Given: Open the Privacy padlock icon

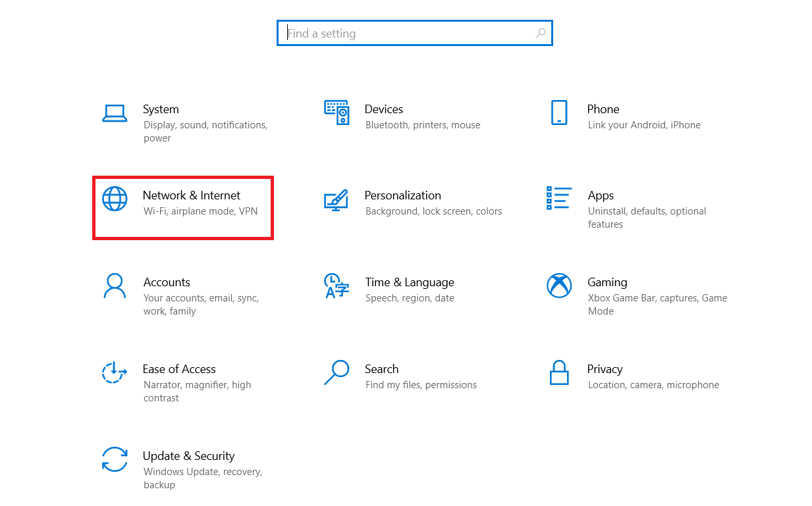Looking at the screenshot, I should (559, 372).
